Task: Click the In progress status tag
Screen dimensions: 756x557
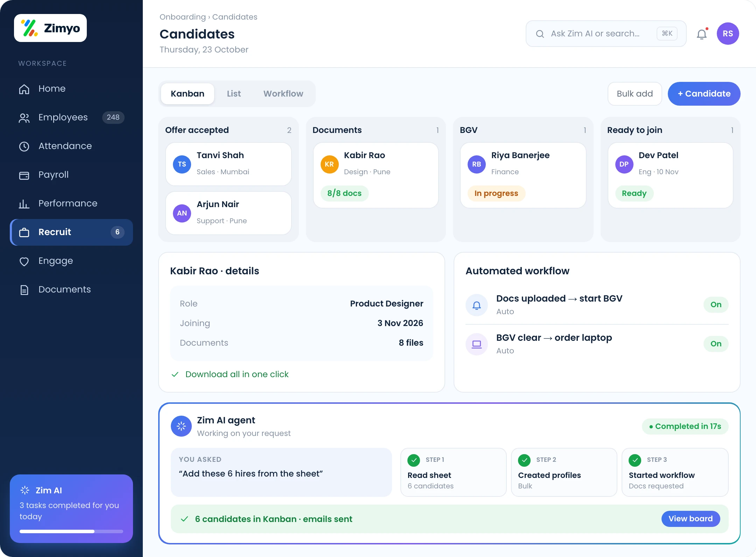Action: click(x=496, y=193)
